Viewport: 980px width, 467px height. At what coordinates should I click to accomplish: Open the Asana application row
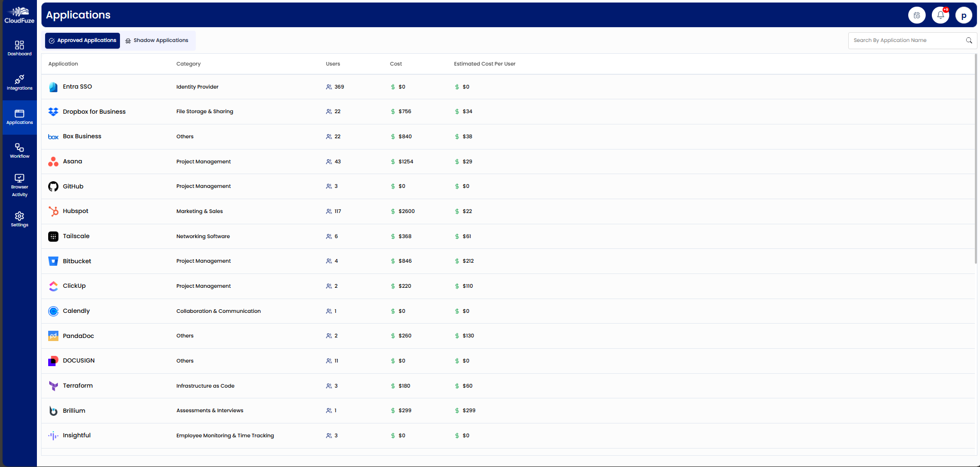[72, 162]
